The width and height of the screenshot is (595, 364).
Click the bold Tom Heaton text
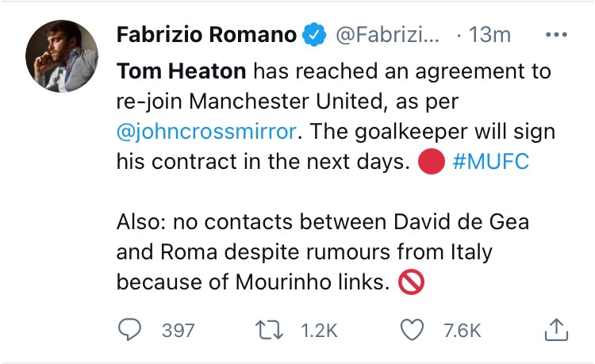coord(182,71)
